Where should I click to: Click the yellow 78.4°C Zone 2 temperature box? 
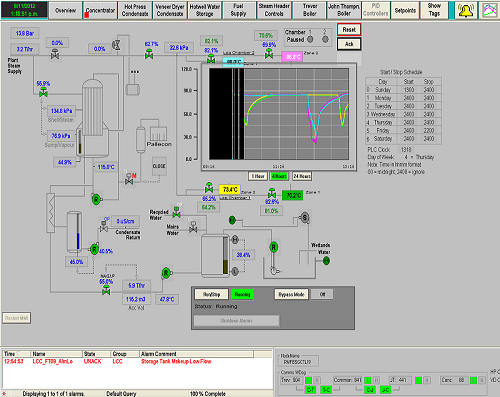point(230,190)
